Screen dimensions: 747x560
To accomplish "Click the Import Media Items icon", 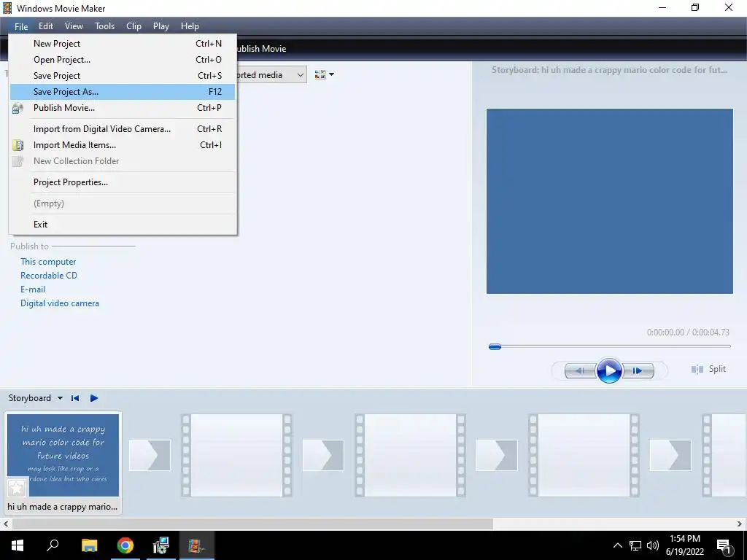I will (x=18, y=145).
